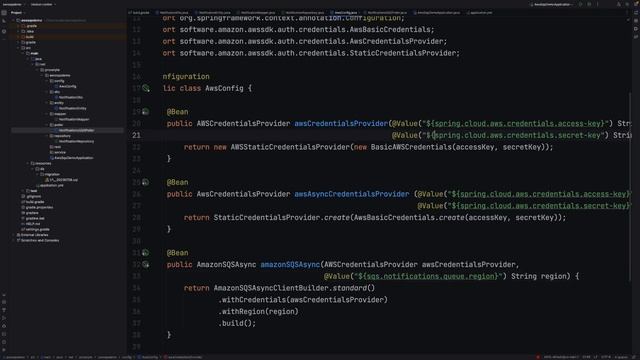
Task: Open the Project view selector dropdown
Action: pos(18,13)
